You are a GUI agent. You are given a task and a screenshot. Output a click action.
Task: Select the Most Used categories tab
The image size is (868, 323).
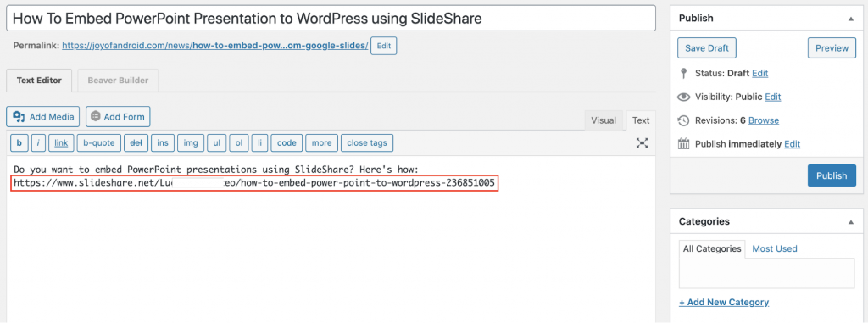coord(775,248)
